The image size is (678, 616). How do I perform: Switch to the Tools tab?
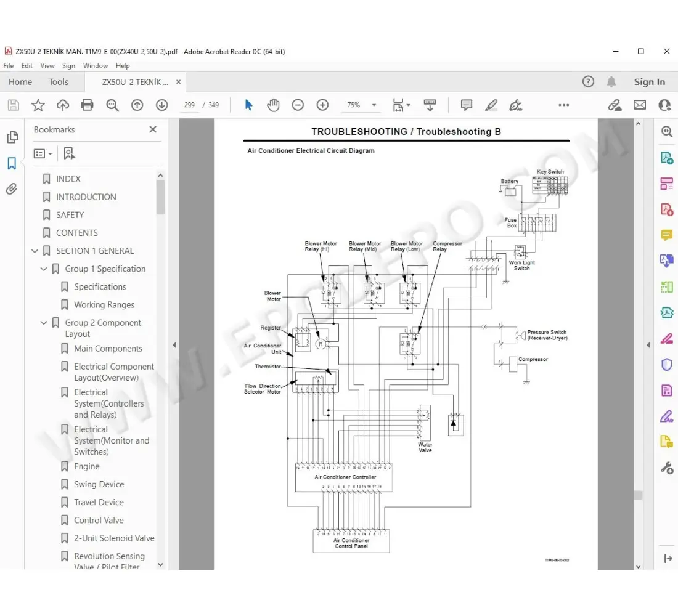tap(59, 82)
